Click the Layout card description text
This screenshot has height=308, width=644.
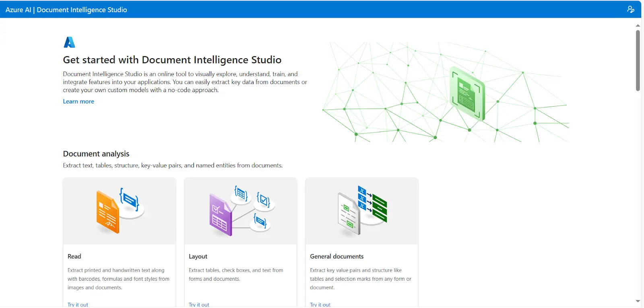(x=236, y=275)
